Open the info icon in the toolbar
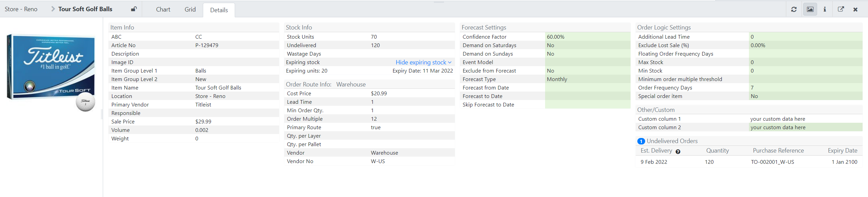868x197 pixels. tap(825, 9)
